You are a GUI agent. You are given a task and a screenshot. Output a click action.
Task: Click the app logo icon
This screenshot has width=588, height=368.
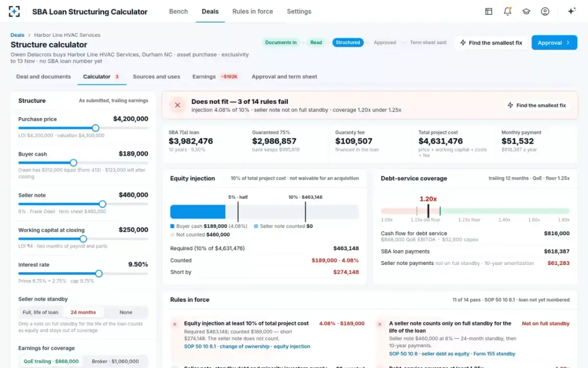point(14,11)
